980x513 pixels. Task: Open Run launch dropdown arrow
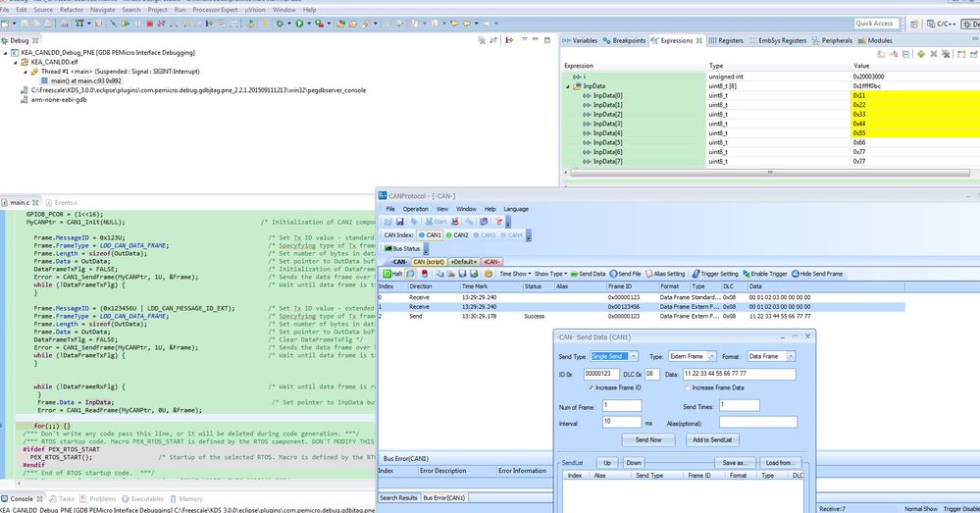pyautogui.click(x=308, y=24)
